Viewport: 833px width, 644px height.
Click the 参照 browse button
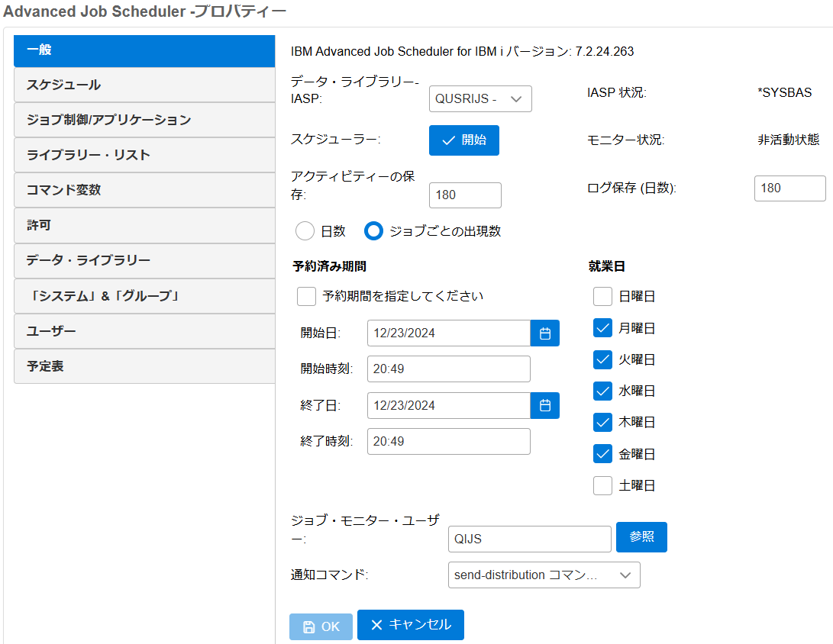pos(641,537)
